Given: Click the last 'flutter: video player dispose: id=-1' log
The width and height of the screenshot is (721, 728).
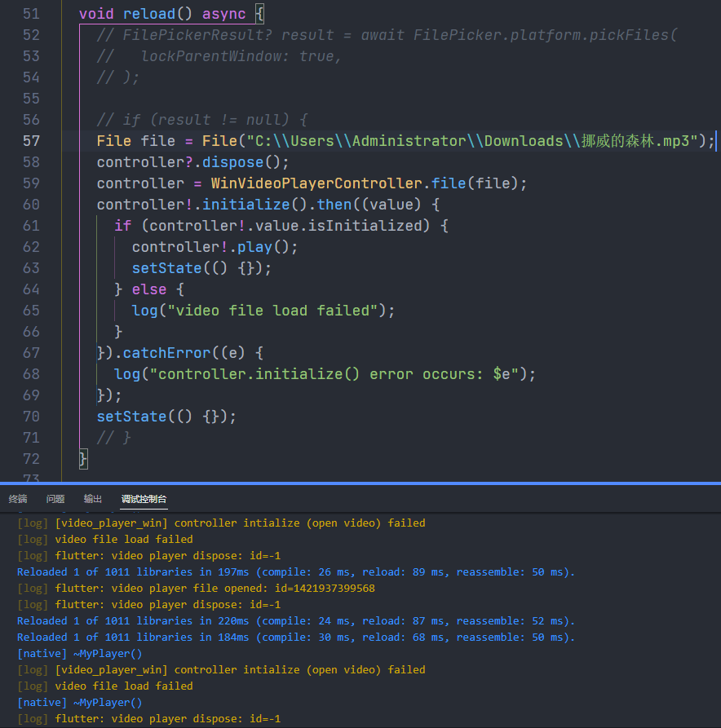Looking at the screenshot, I should pos(148,719).
